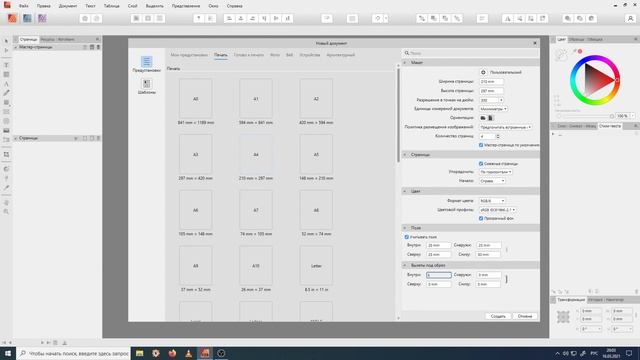This screenshot has width=640, height=360.
Task: Select the Frame Text tool
Action: click(6, 65)
